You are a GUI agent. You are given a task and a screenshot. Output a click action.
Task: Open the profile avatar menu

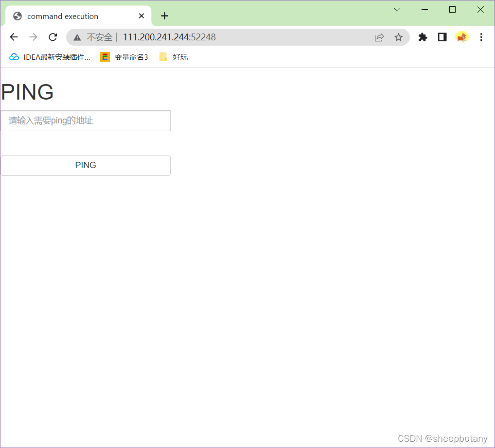(x=461, y=37)
